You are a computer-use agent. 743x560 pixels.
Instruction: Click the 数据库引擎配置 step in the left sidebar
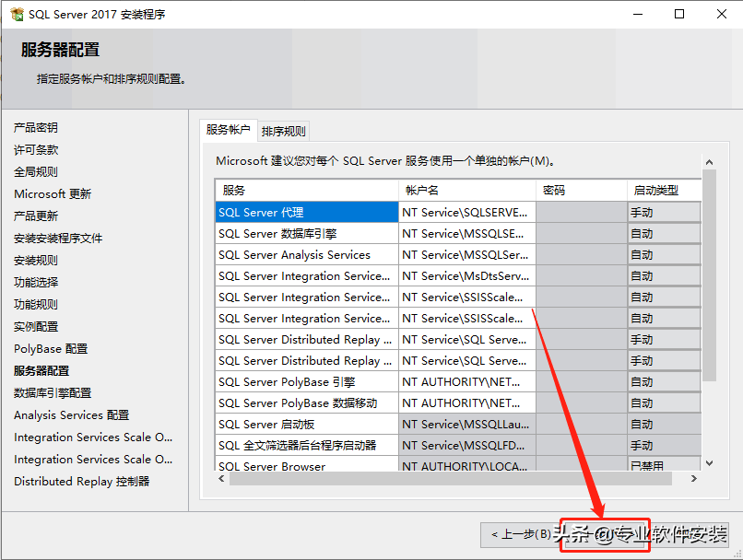(x=53, y=392)
